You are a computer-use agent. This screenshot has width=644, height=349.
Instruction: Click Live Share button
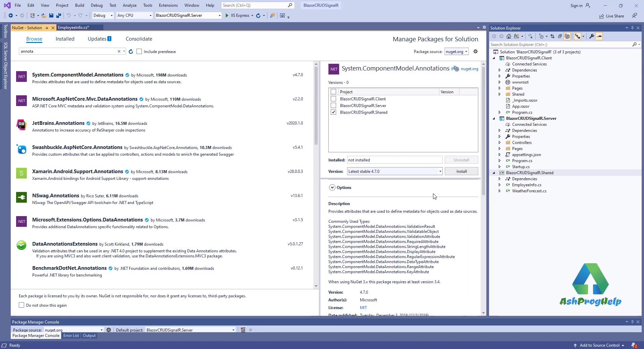[612, 16]
